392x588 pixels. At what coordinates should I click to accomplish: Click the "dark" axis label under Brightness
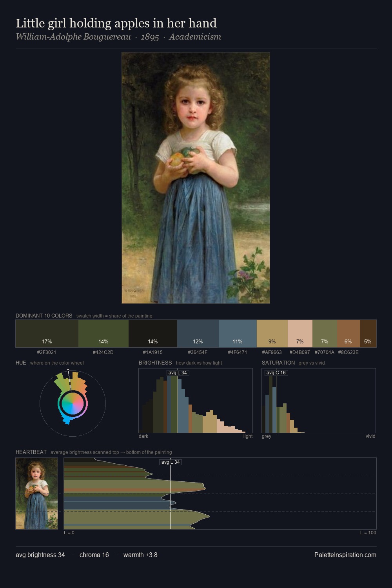[x=143, y=436]
